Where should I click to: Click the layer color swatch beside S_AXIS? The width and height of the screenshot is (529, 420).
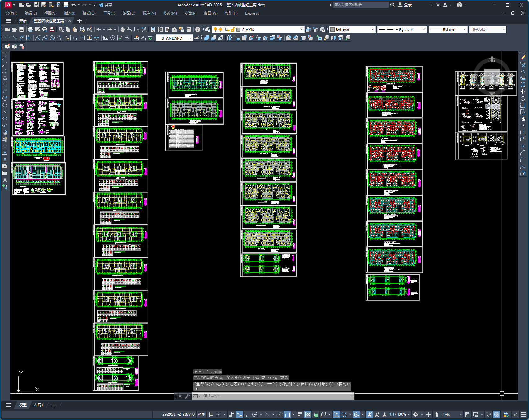coord(239,29)
